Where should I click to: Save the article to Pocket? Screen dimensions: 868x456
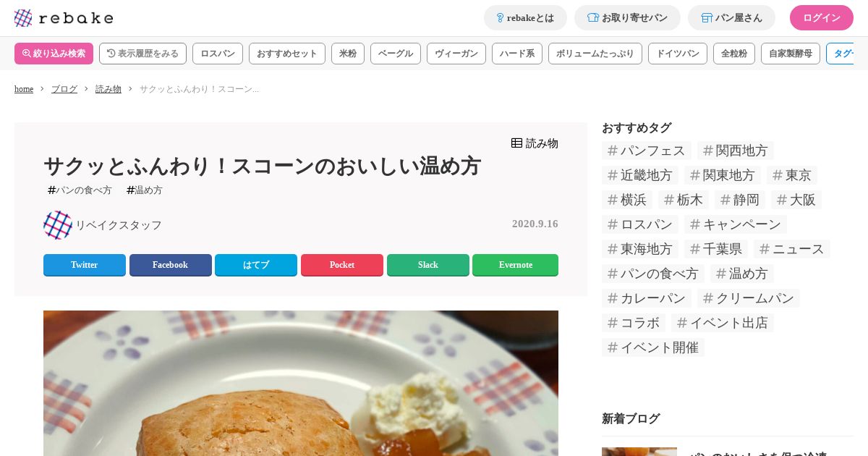click(342, 265)
